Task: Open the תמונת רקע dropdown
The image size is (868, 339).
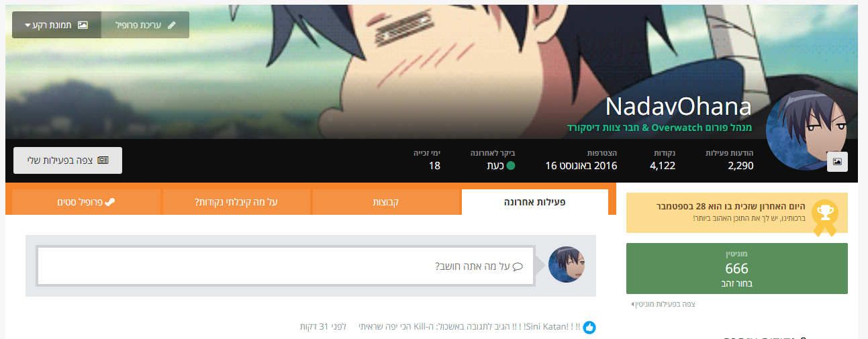Action: 56,25
